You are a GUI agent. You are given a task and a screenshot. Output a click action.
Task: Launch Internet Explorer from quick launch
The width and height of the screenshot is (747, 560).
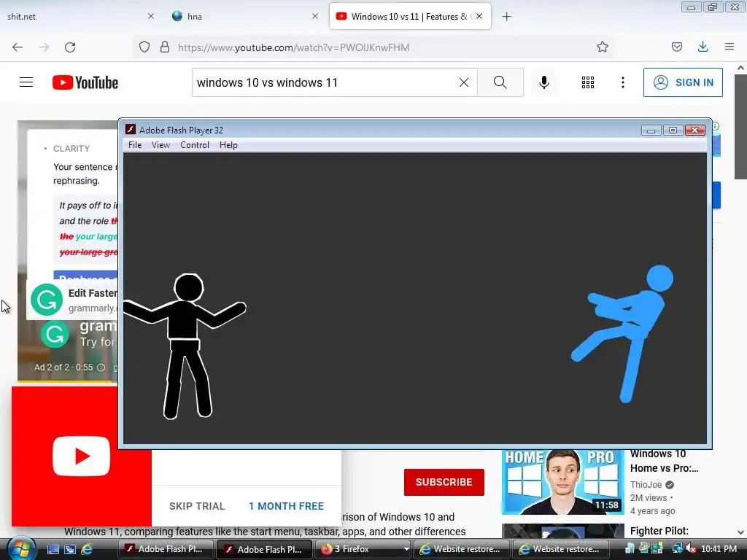(x=87, y=549)
